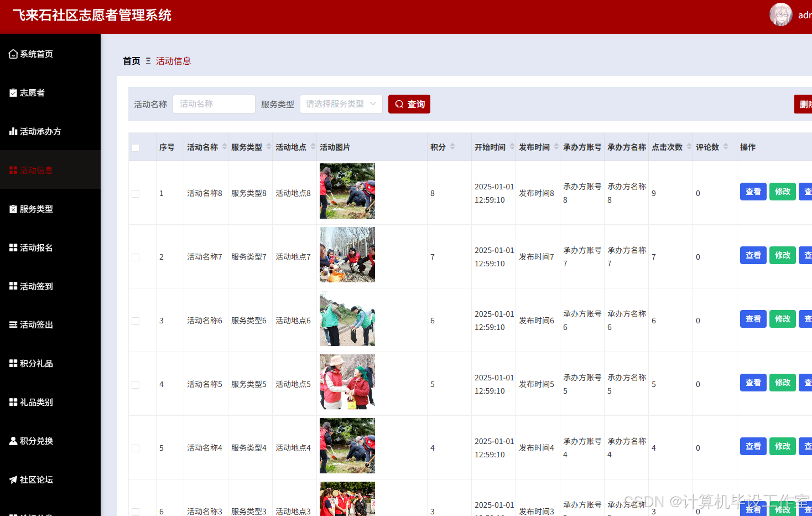812x516 pixels.
Task: Click 查看 for 活动名称8 row
Action: click(x=753, y=192)
